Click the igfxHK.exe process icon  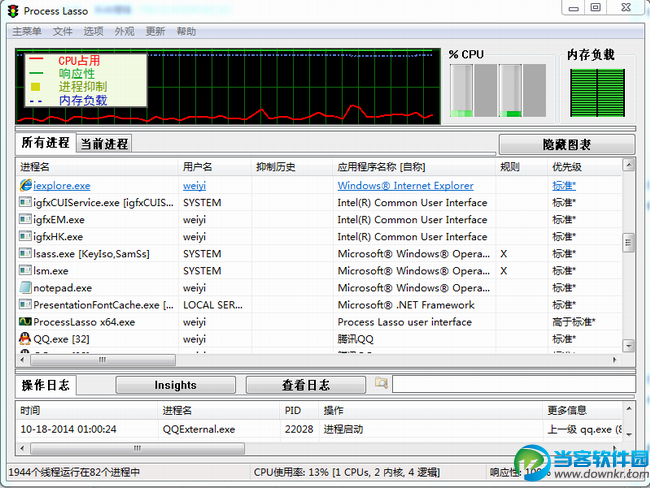[25, 236]
